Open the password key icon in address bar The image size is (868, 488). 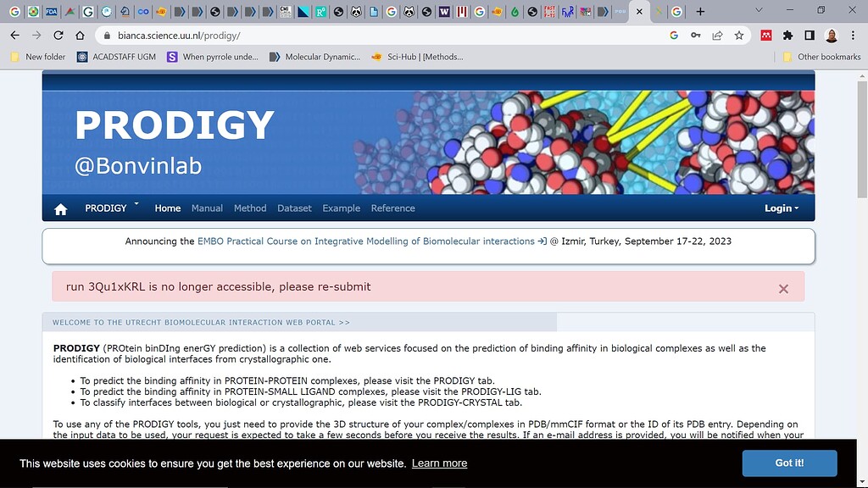tap(697, 36)
